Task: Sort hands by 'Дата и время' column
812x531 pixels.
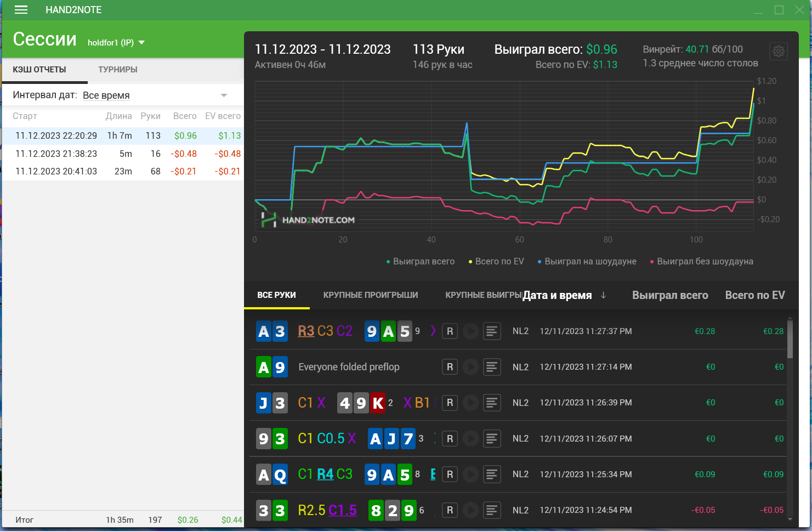Action: point(557,295)
